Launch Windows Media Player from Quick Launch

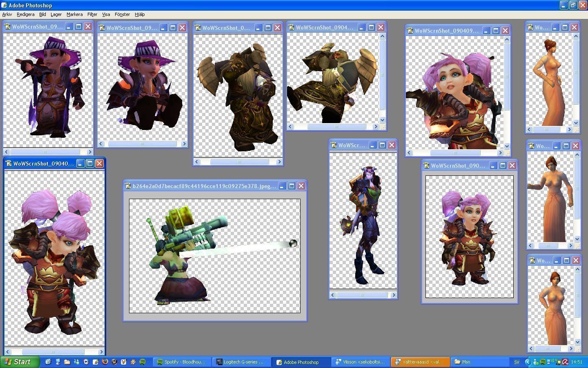point(86,362)
